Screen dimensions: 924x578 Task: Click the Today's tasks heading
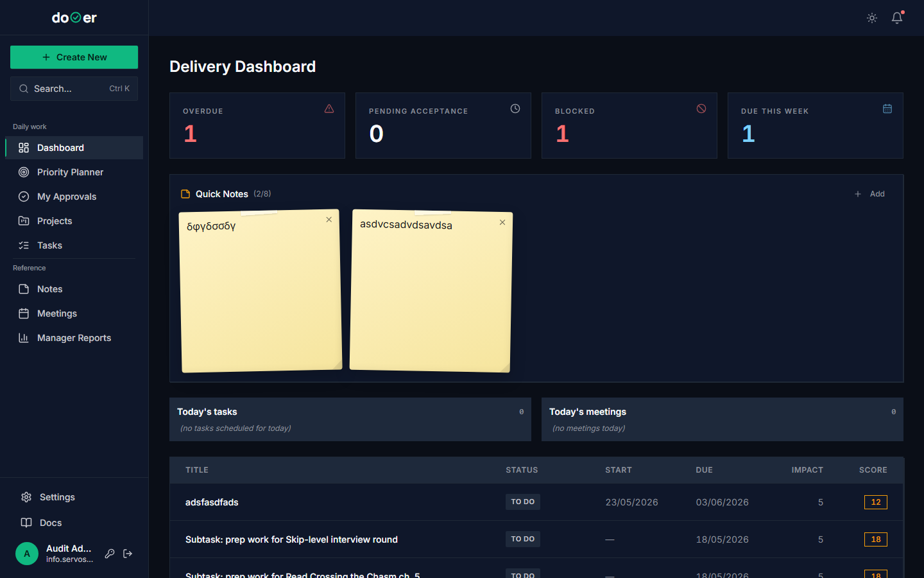[207, 412]
